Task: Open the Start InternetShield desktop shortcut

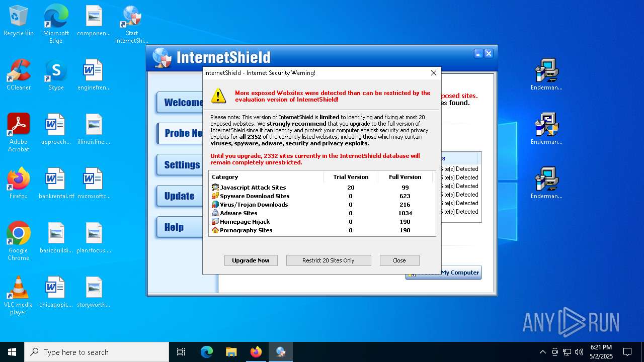Action: click(131, 24)
